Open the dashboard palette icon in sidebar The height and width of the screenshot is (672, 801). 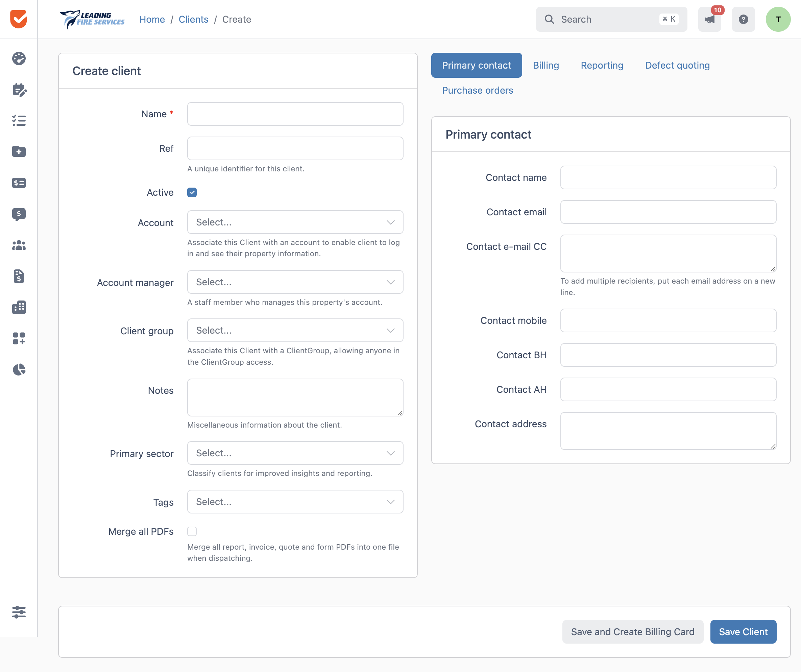pyautogui.click(x=19, y=58)
